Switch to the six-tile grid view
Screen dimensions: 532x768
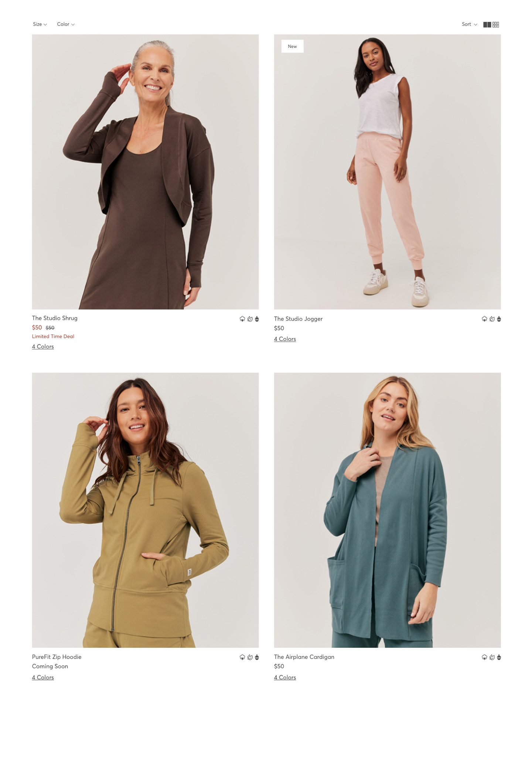pyautogui.click(x=496, y=24)
